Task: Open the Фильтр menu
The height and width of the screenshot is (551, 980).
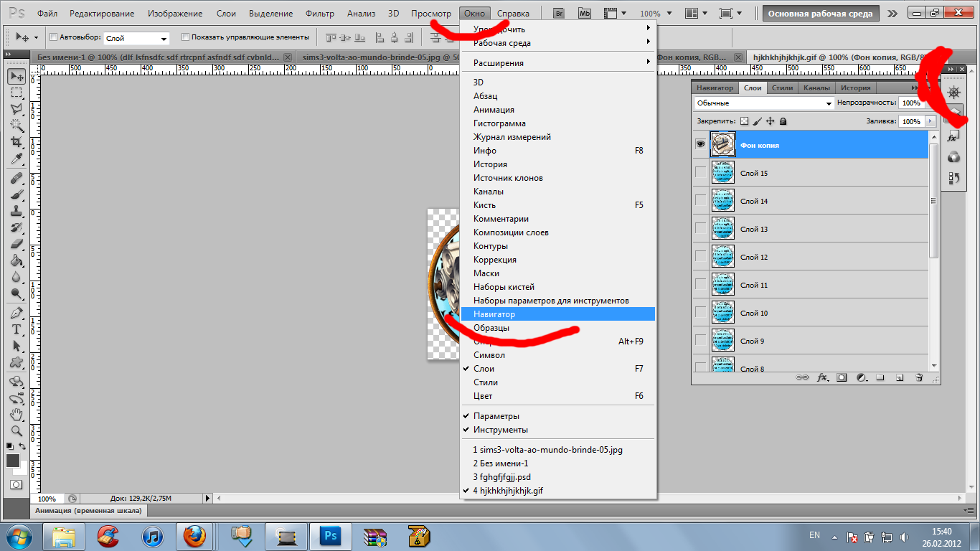Action: [x=320, y=14]
